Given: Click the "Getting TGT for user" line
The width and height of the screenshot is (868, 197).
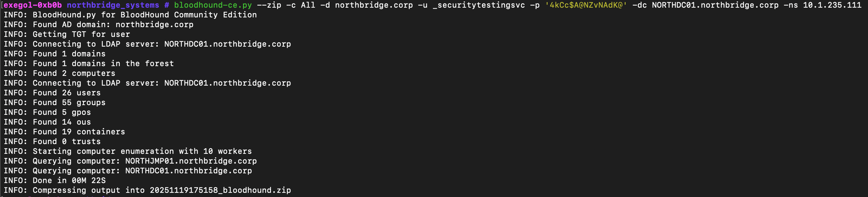Looking at the screenshot, I should (x=67, y=34).
